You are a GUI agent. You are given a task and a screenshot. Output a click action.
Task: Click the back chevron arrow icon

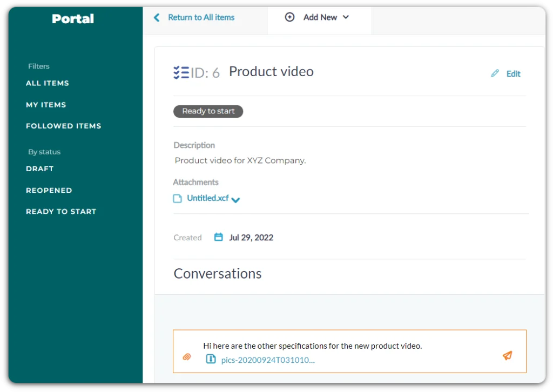[x=157, y=17]
